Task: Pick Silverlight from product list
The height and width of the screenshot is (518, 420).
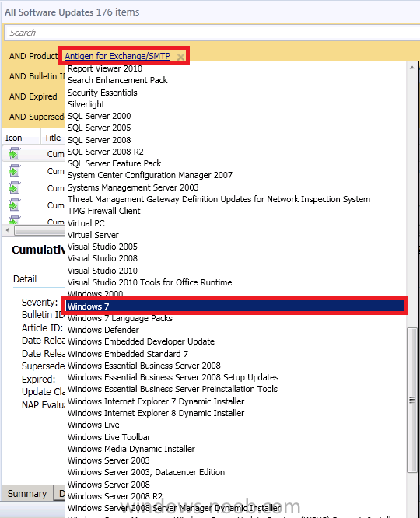Action: 86,104
